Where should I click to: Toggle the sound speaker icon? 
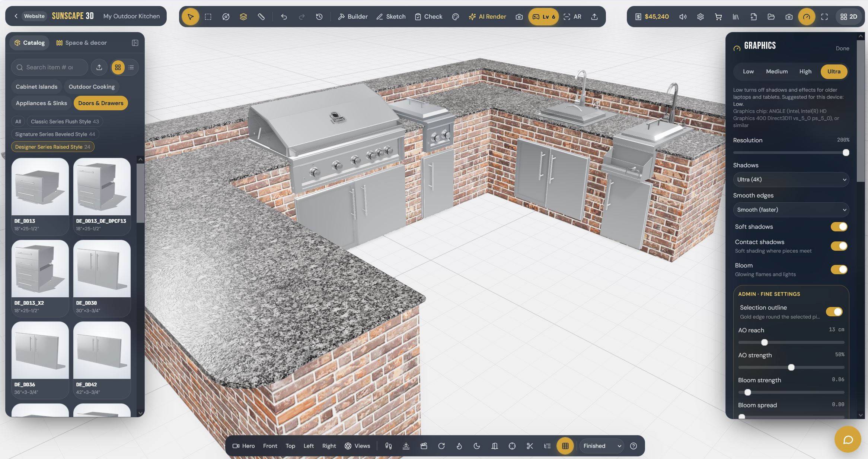(683, 17)
